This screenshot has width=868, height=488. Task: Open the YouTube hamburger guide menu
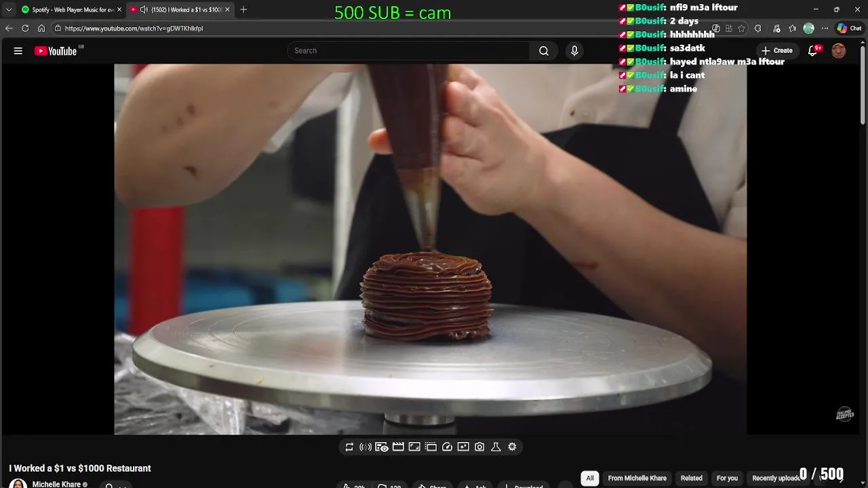pyautogui.click(x=18, y=51)
